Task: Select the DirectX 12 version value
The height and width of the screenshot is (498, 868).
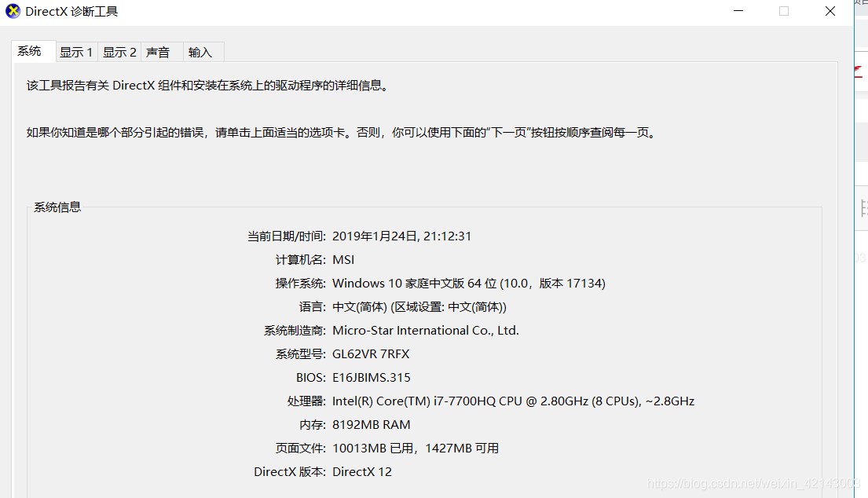Action: click(362, 472)
